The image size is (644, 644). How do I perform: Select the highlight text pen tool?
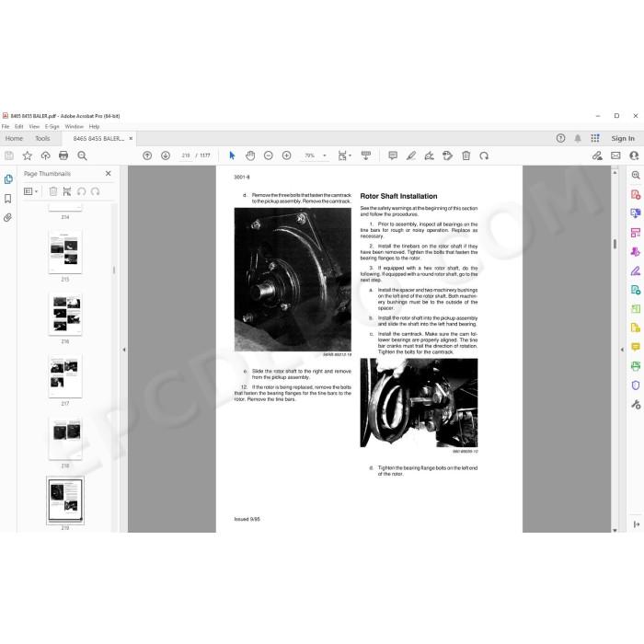[411, 155]
